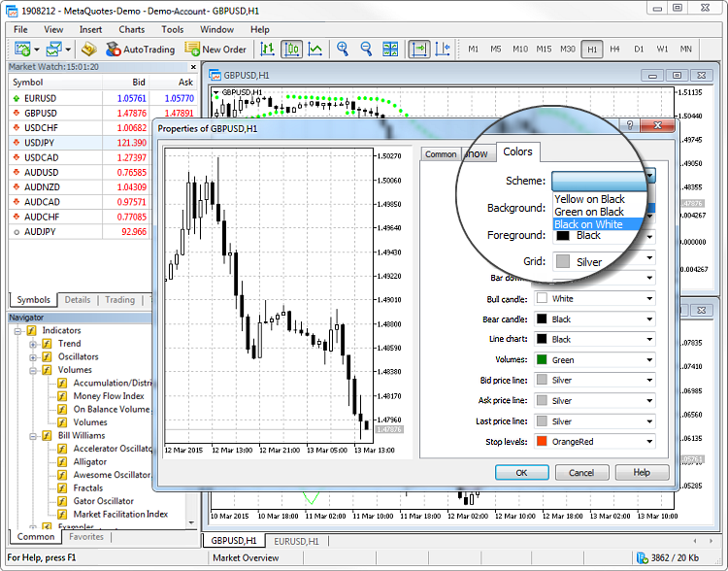
Task: Select the H4 timeframe
Action: (x=614, y=49)
